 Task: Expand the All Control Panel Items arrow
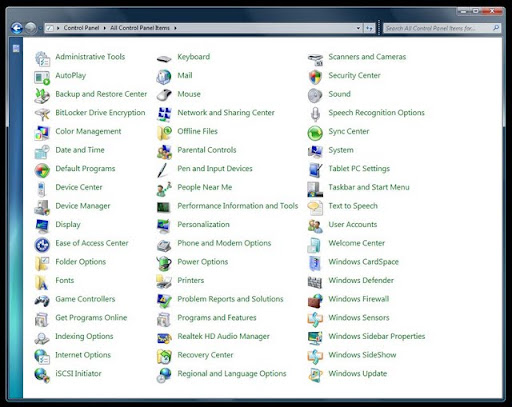click(x=175, y=28)
